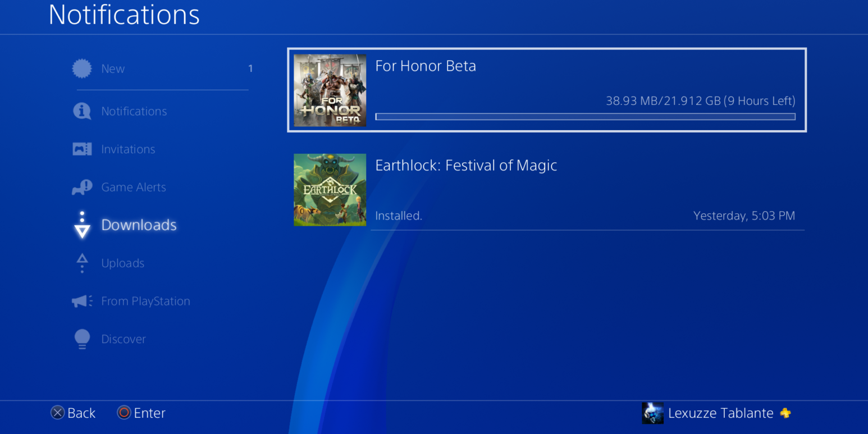Open the Discover lightbulb icon
Image resolution: width=868 pixels, height=434 pixels.
click(x=82, y=339)
